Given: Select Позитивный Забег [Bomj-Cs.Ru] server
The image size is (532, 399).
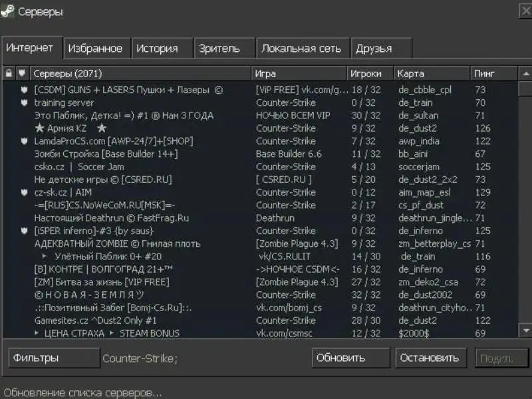Looking at the screenshot, I should pos(261,308).
